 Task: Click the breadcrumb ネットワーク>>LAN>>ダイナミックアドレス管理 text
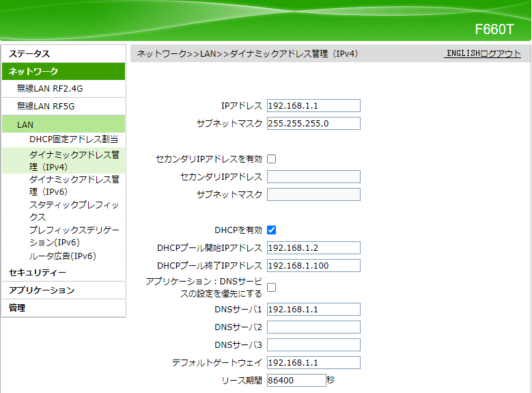coord(247,54)
